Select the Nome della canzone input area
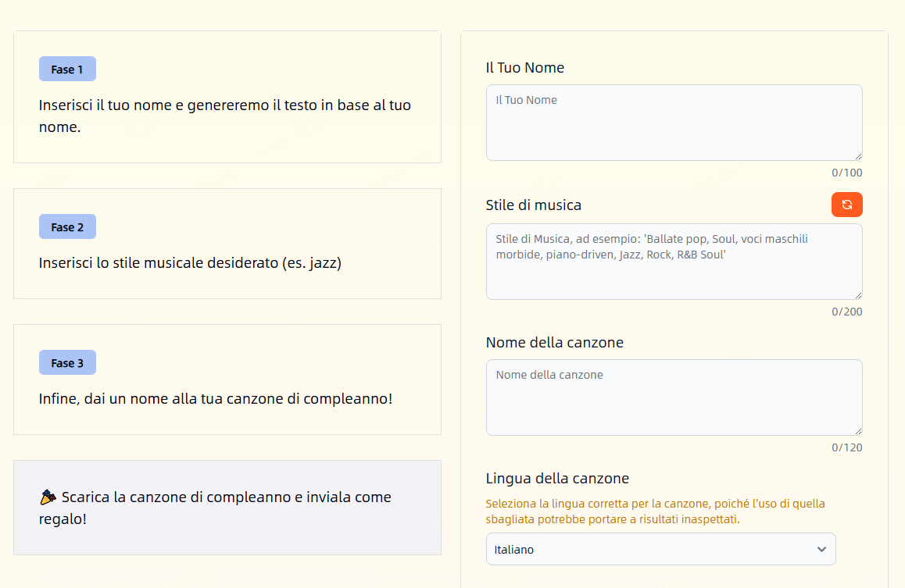 [674, 397]
